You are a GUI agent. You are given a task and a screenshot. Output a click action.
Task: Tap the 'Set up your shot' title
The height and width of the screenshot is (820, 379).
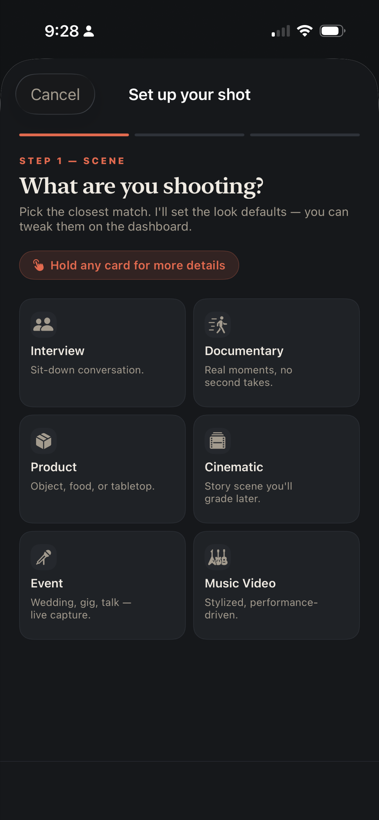point(190,95)
